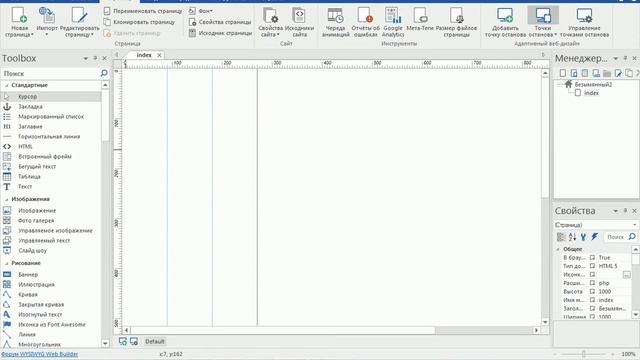Select the Изогнутый текст tool

pyautogui.click(x=51, y=315)
